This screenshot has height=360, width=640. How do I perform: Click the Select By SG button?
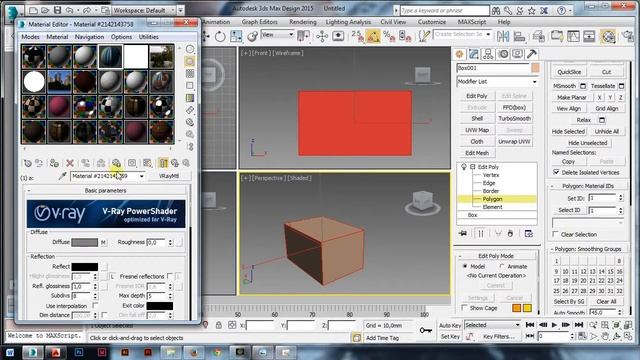569,302
